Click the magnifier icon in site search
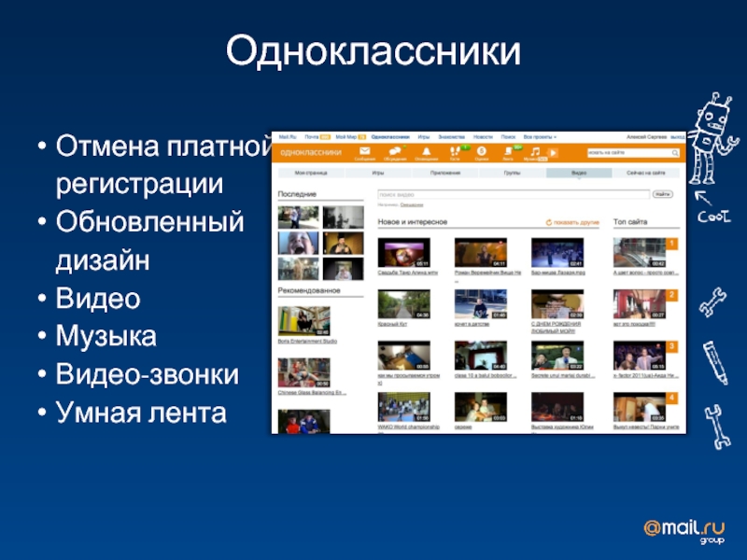The width and height of the screenshot is (747, 560). 674,153
